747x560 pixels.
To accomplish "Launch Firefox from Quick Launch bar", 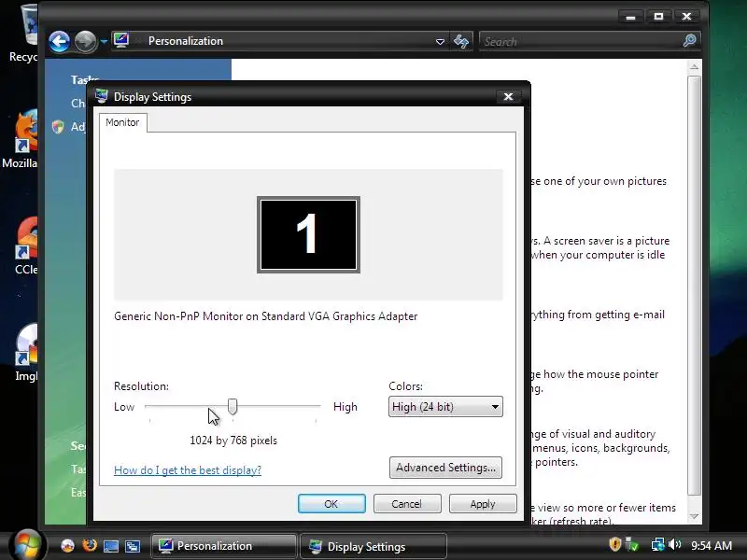I will [89, 546].
